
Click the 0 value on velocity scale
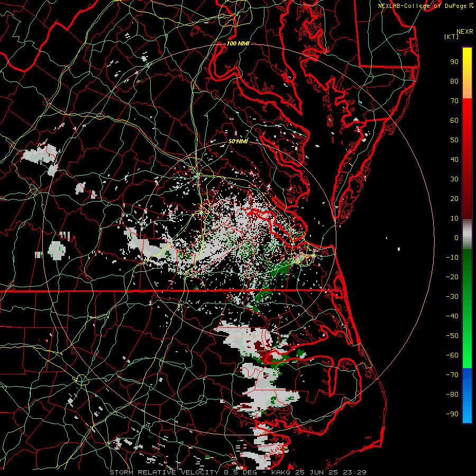[456, 237]
